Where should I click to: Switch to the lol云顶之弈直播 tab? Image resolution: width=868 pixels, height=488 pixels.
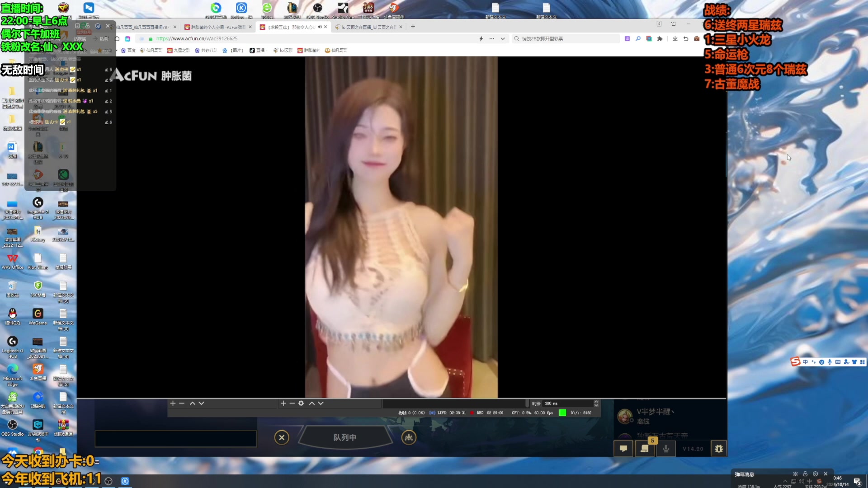368,27
